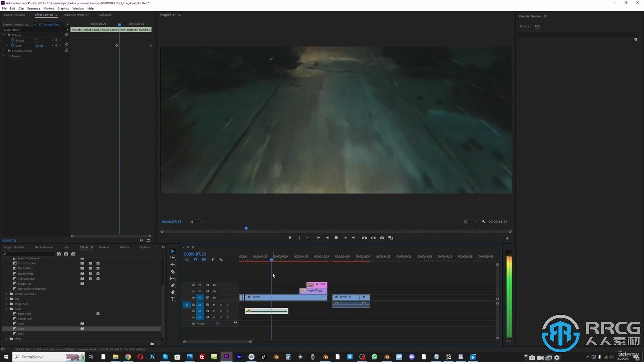Open the Graphics menu
This screenshot has height=362, width=644.
coord(63,8)
